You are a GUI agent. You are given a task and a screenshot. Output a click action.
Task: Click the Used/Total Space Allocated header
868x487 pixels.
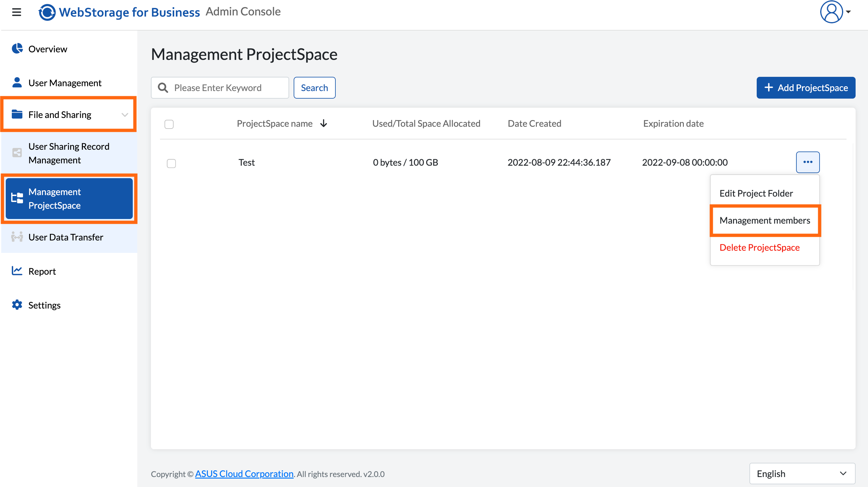(x=426, y=123)
